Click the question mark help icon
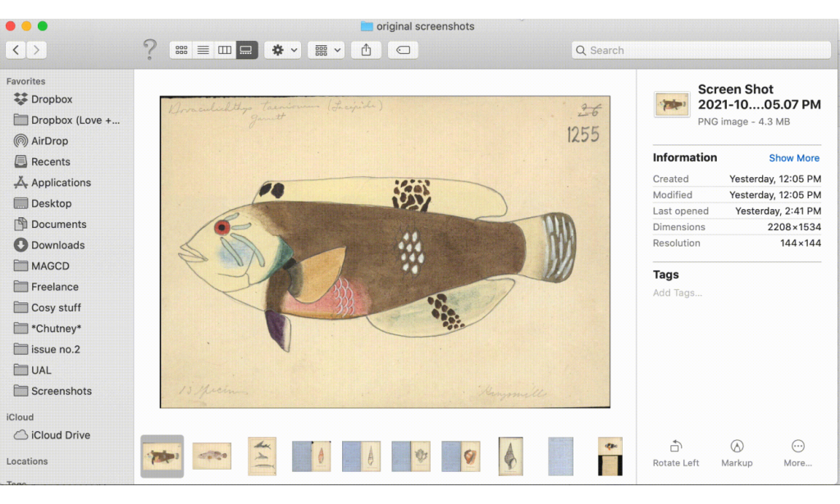Viewport: 840px width, 504px height. [150, 50]
